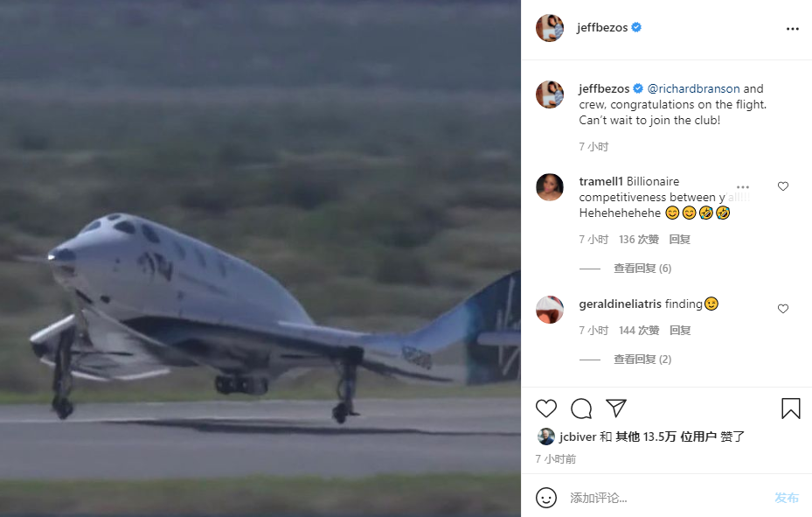Save post with bookmark icon
Screen dimensions: 812x517
point(790,409)
